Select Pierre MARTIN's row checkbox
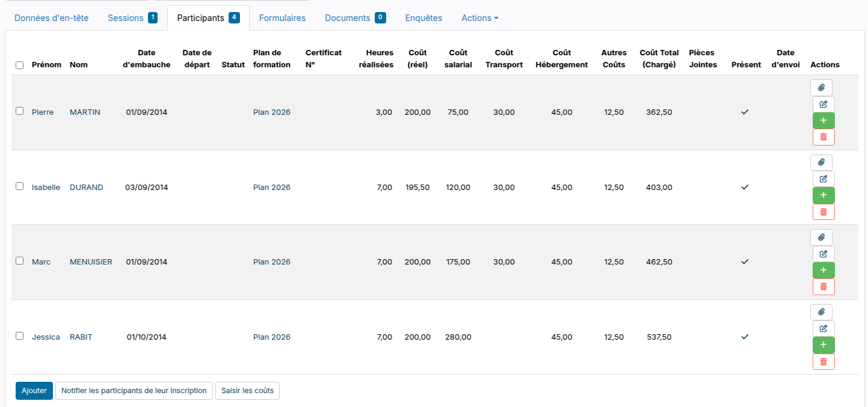 [20, 111]
